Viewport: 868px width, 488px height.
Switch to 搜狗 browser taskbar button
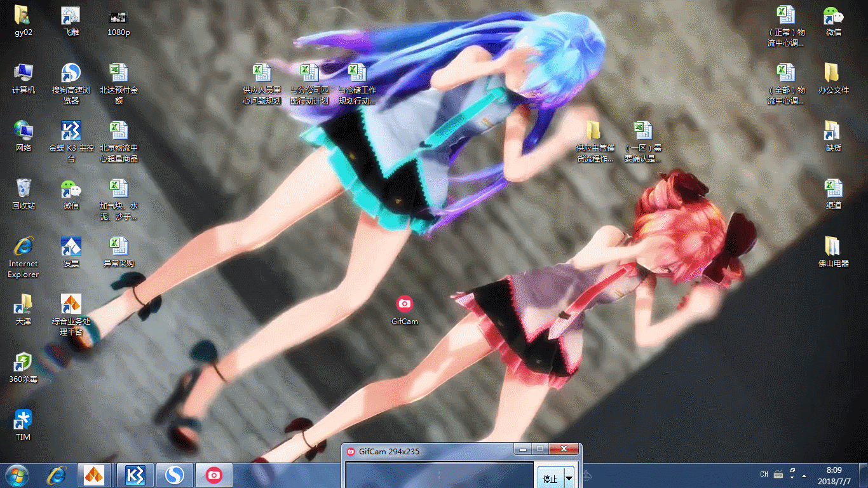pyautogui.click(x=175, y=475)
